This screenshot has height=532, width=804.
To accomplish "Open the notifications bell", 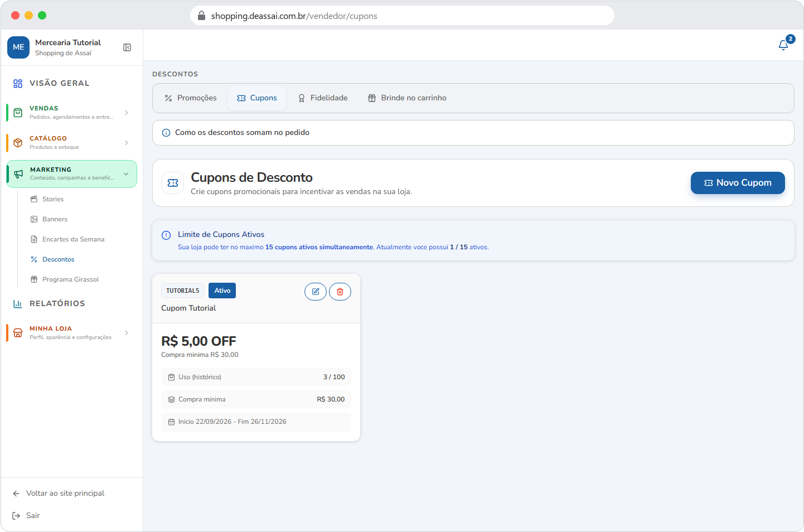I will (783, 45).
